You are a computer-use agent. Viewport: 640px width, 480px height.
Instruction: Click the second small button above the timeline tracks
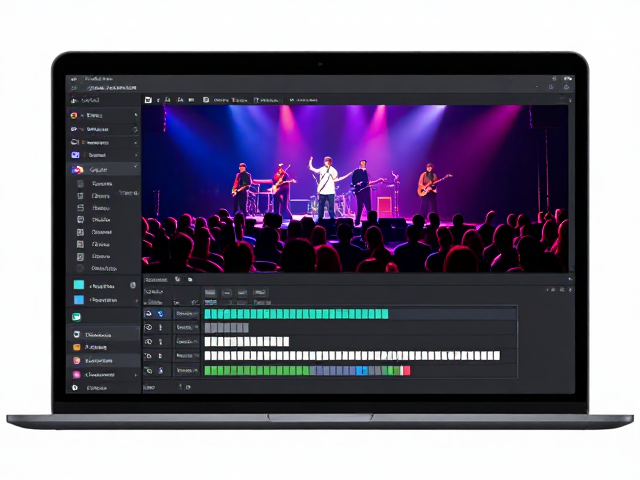[x=227, y=293]
